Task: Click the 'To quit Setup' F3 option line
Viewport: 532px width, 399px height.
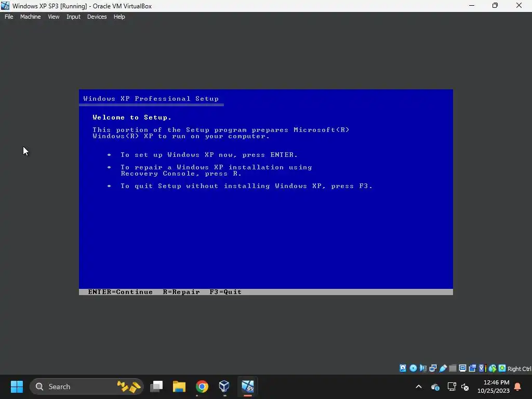Action: click(x=246, y=186)
